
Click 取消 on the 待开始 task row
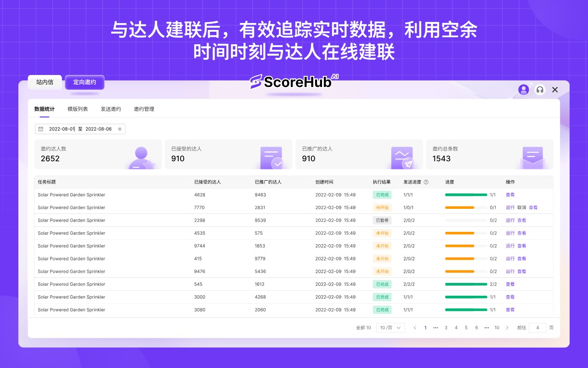(x=520, y=207)
